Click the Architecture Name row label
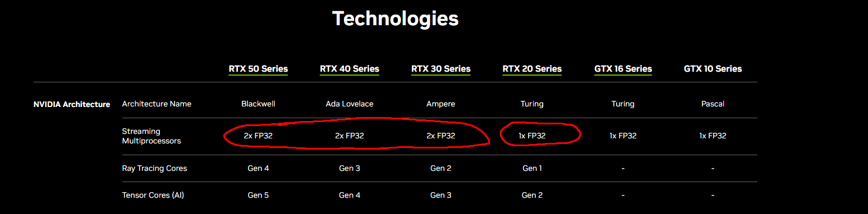The height and width of the screenshot is (214, 868). pyautogui.click(x=157, y=104)
